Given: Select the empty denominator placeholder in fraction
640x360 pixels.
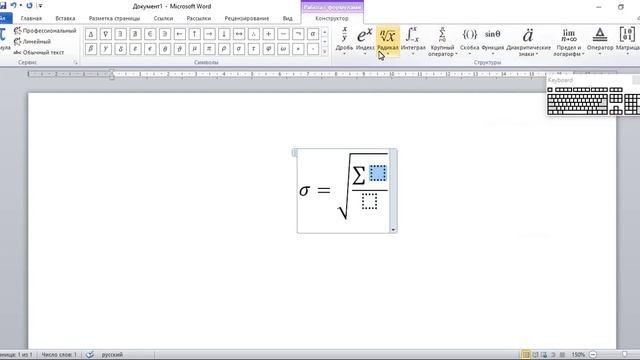Looking at the screenshot, I should pyautogui.click(x=369, y=201).
